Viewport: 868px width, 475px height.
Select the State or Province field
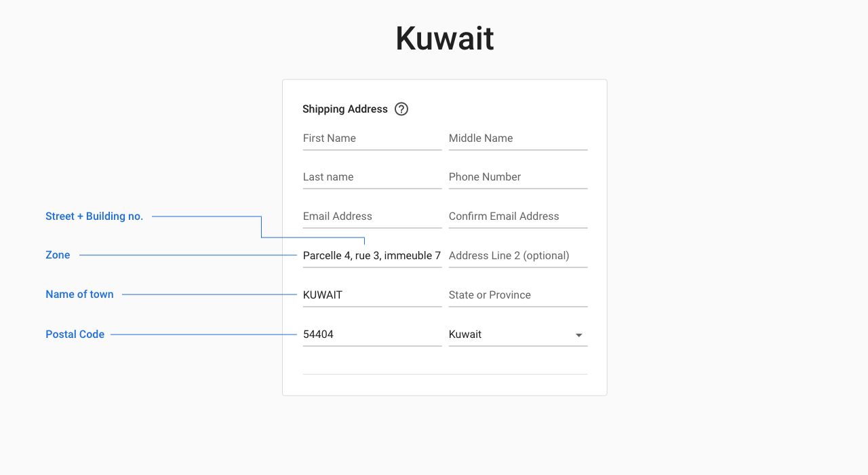[518, 295]
